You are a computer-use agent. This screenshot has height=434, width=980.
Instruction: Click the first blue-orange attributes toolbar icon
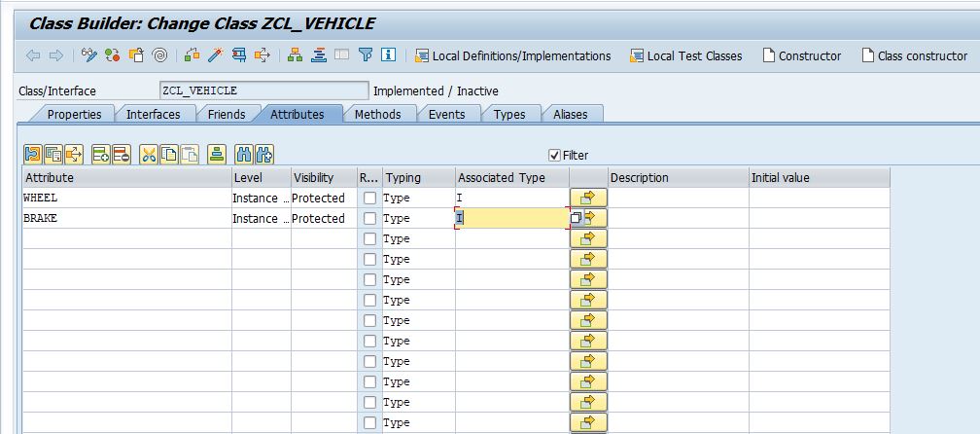coord(32,155)
